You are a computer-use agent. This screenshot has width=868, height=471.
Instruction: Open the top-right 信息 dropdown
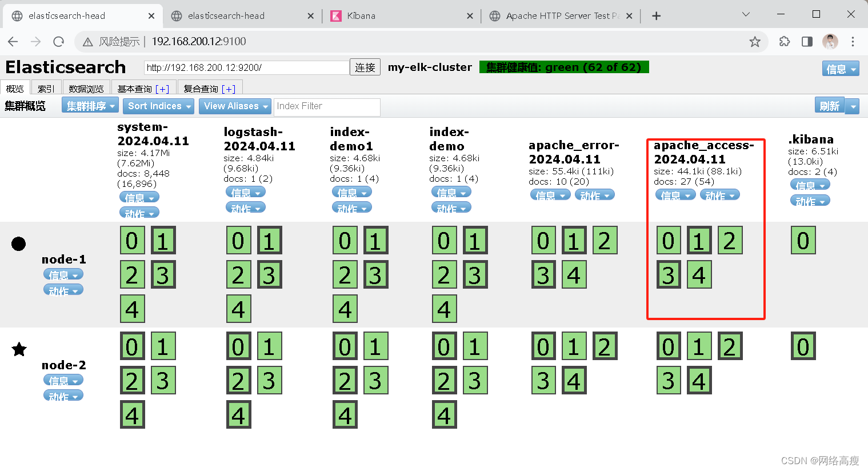pos(840,69)
